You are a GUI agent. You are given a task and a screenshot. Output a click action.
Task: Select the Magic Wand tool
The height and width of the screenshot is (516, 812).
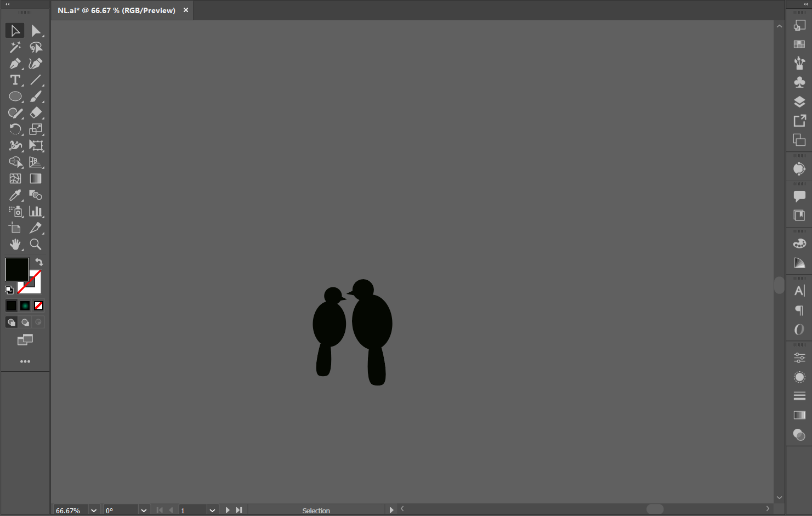pyautogui.click(x=15, y=47)
